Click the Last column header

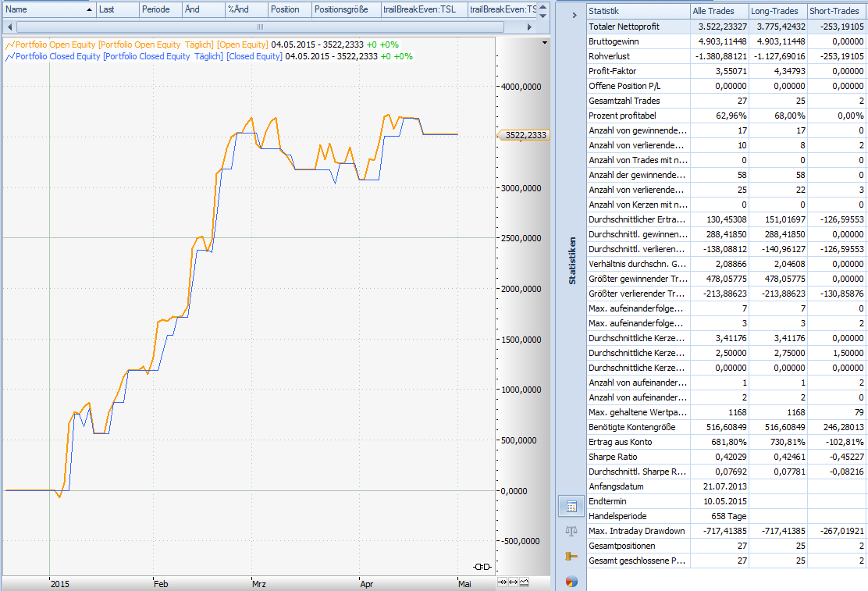[117, 9]
